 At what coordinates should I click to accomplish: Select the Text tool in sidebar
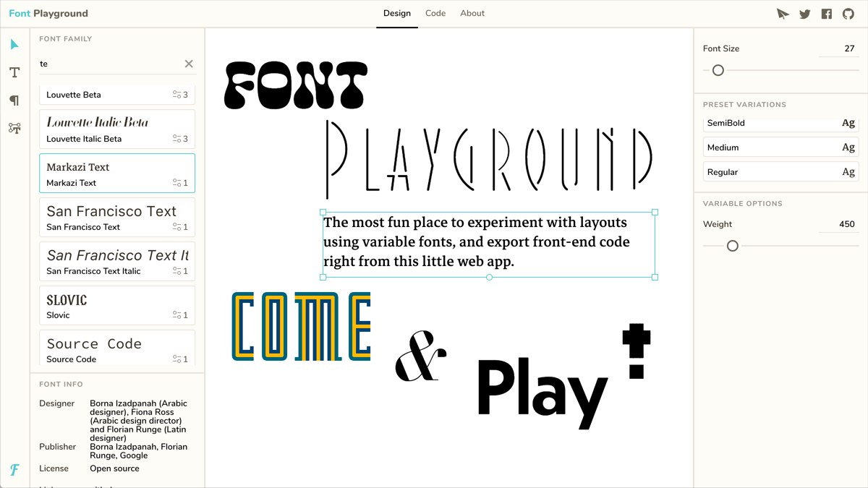14,72
